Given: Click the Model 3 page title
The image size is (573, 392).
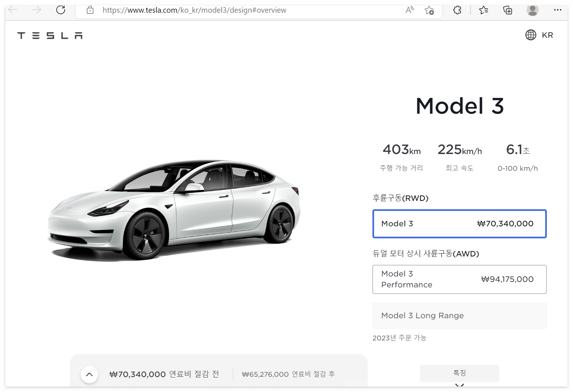Looking at the screenshot, I should tap(460, 106).
